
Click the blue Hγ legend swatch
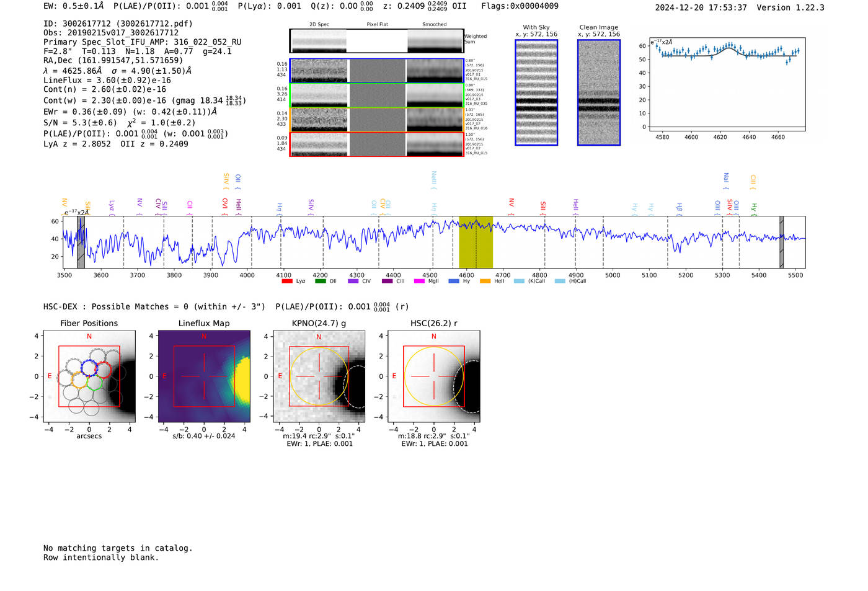tap(454, 281)
